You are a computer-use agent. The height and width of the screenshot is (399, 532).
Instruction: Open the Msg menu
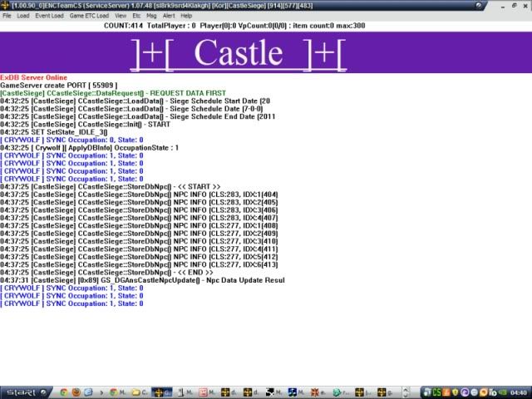[x=153, y=16]
